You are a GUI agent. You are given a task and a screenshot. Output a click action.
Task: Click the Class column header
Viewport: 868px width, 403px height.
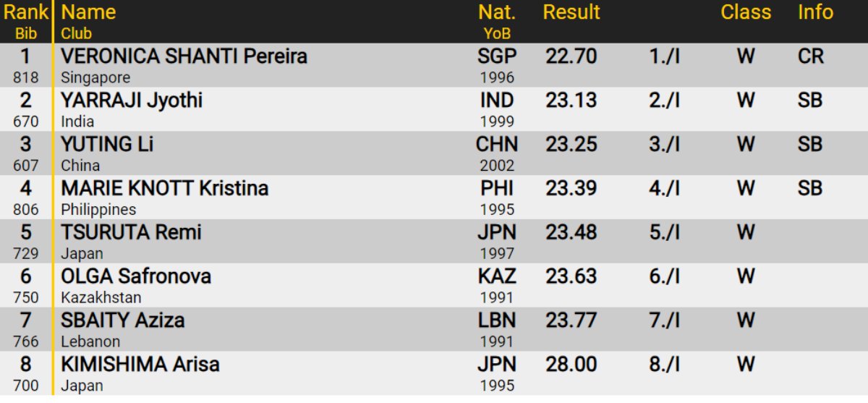coord(746,12)
